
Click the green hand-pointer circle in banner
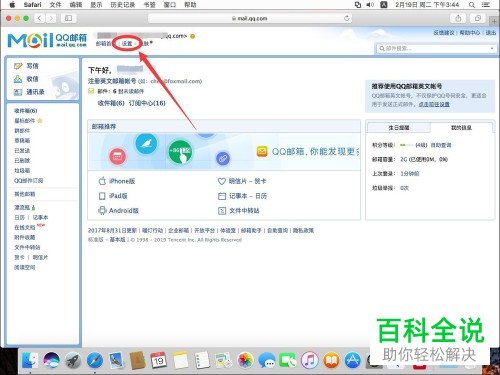[x=180, y=152]
